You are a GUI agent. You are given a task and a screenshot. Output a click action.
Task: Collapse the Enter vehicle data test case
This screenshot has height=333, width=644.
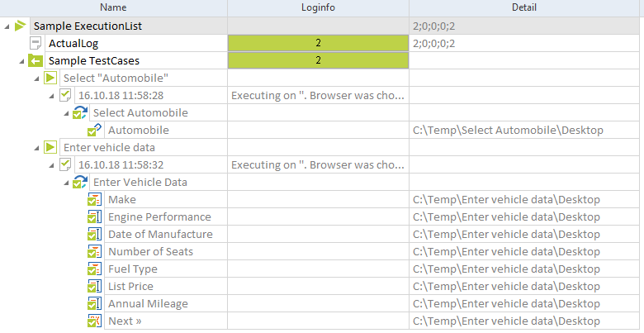[36, 147]
